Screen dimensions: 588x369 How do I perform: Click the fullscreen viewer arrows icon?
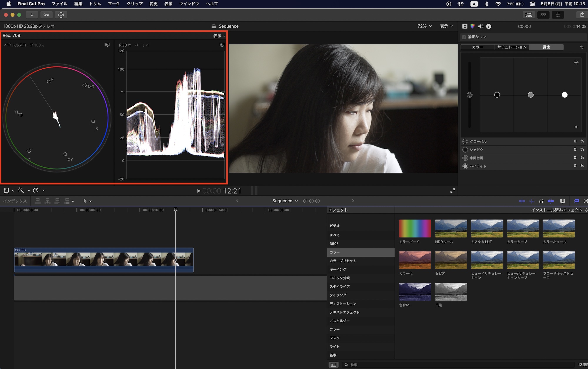click(x=453, y=191)
